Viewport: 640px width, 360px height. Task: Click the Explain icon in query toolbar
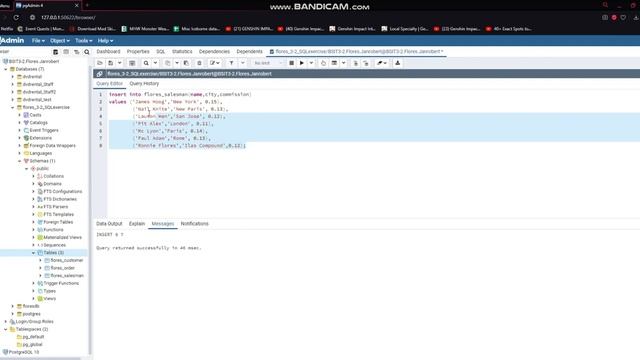point(323,63)
